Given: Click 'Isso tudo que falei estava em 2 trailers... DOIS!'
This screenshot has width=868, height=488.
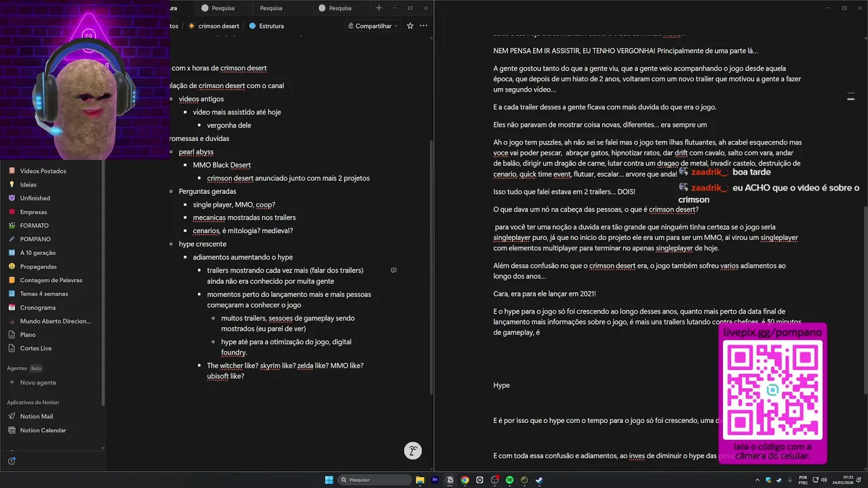Looking at the screenshot, I should (x=564, y=192).
